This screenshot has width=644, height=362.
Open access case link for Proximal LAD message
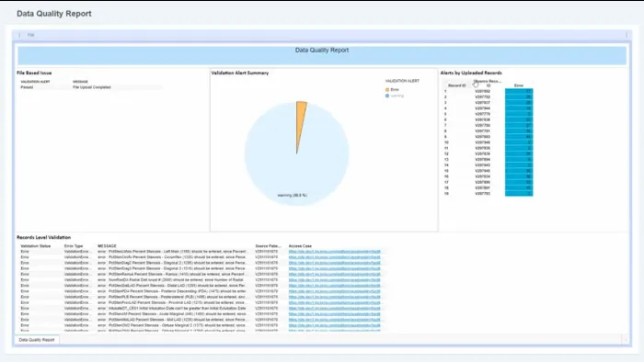(x=335, y=302)
